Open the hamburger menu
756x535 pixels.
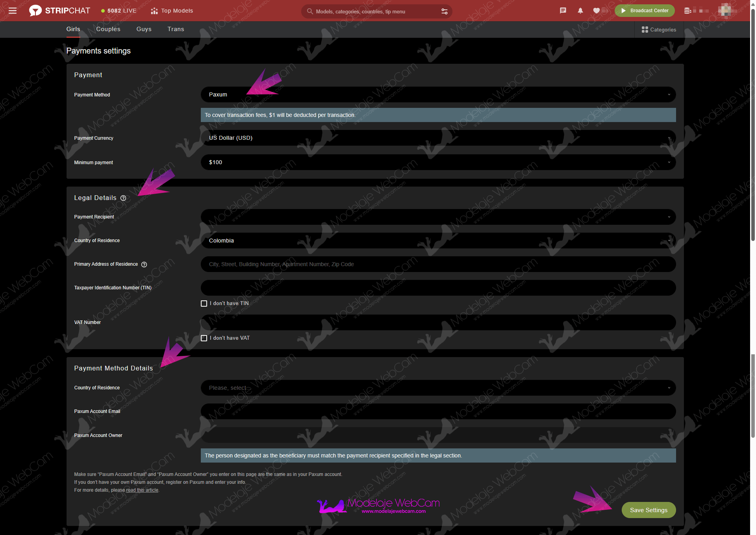click(13, 11)
